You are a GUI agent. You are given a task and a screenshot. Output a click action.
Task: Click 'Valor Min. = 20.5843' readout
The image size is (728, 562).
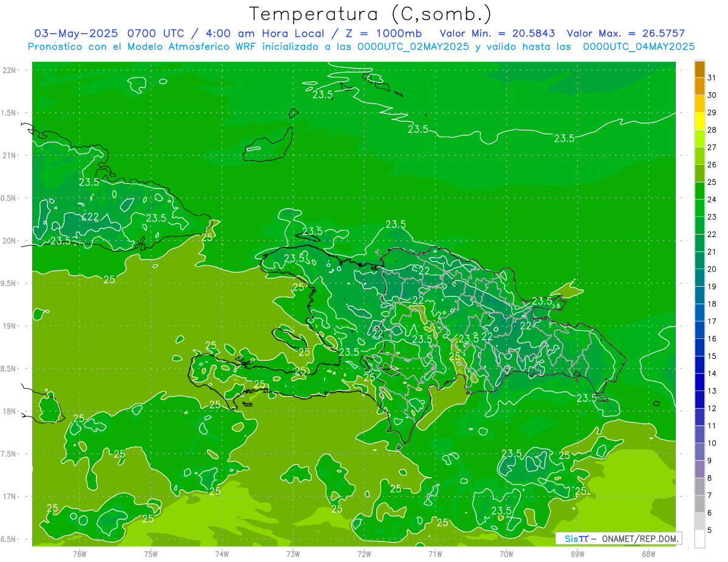(496, 33)
